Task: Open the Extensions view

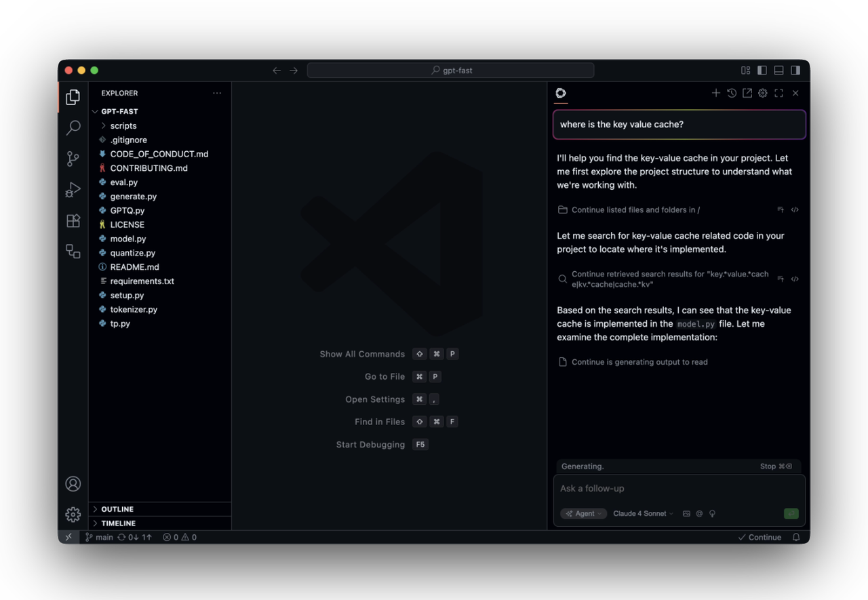Action: pyautogui.click(x=73, y=220)
